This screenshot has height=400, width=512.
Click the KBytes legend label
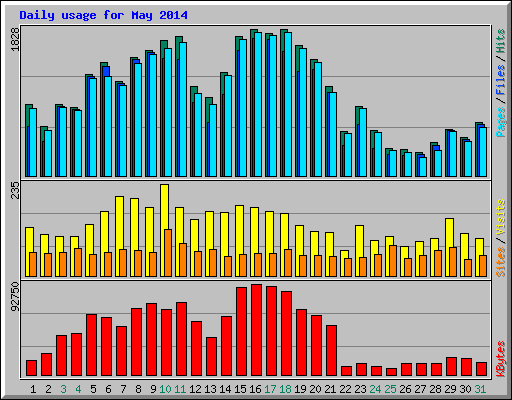500,359
